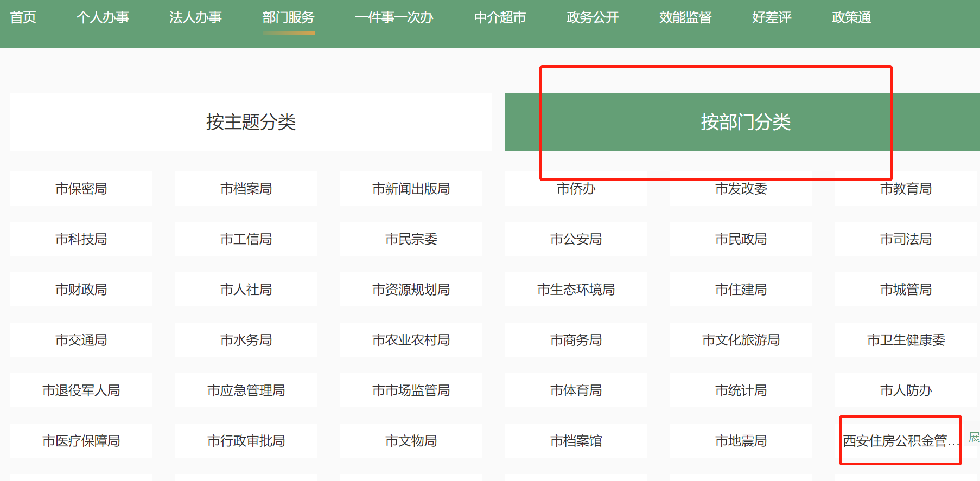Switch to the 按部门分类 tab
The height and width of the screenshot is (481, 980).
click(744, 122)
